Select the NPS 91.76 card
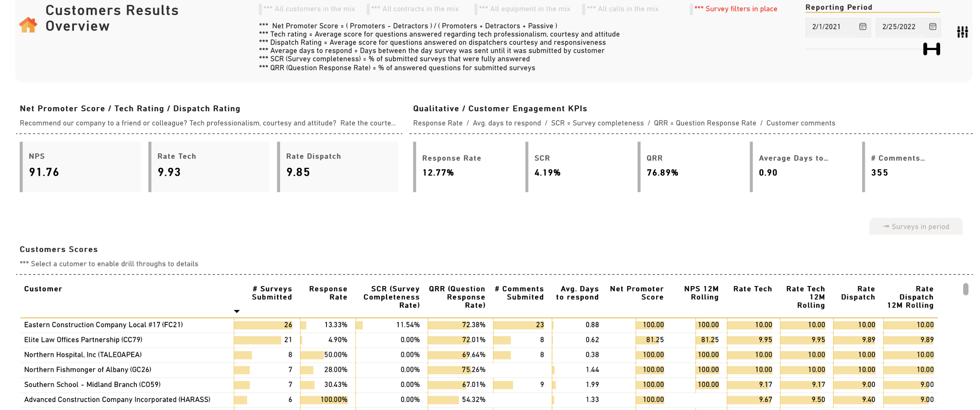 coord(80,167)
